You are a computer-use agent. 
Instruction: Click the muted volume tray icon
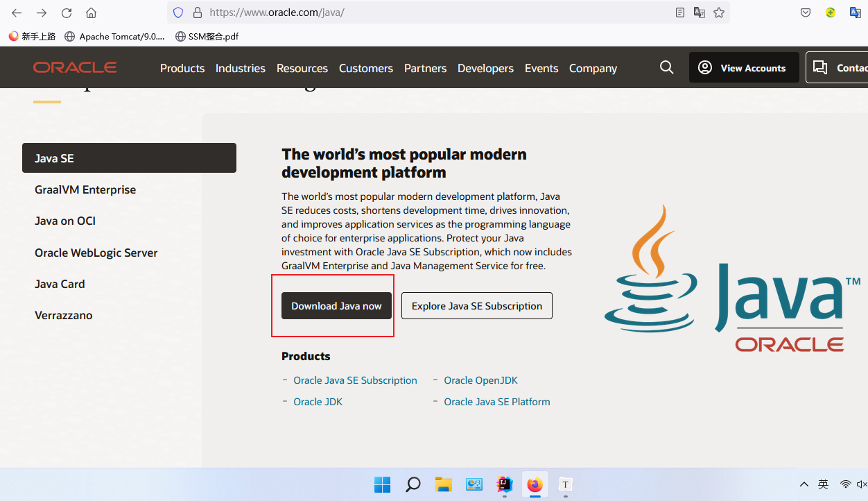[x=862, y=484]
